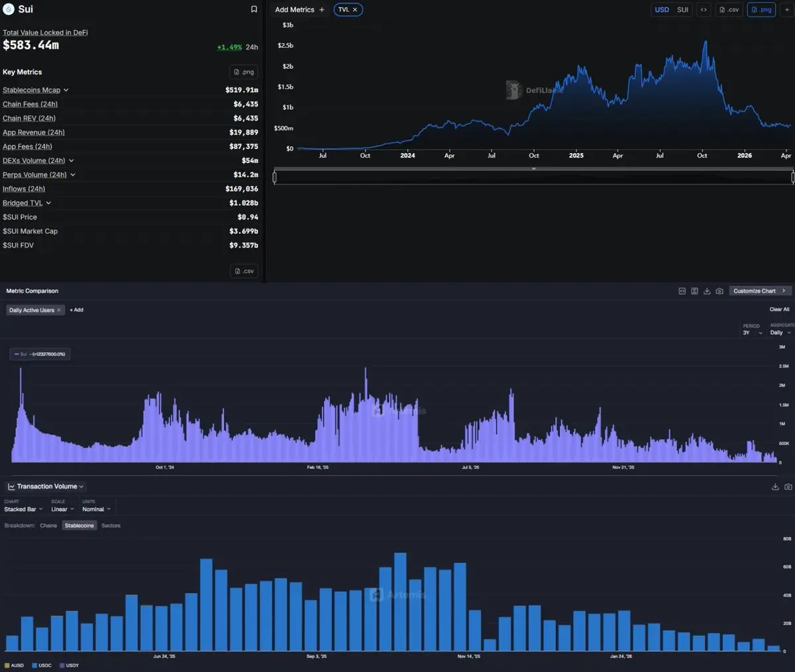The width and height of the screenshot is (795, 672).
Task: Click Clear All metrics
Action: tap(779, 309)
